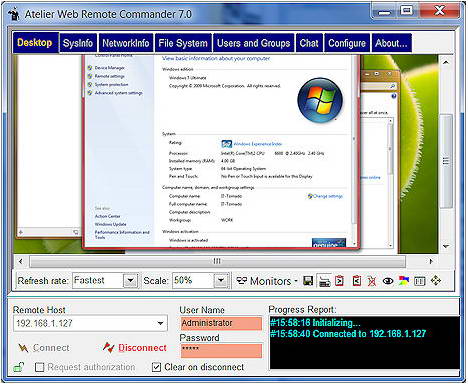Click the horizontal scrollbar left arrow

pyautogui.click(x=21, y=261)
